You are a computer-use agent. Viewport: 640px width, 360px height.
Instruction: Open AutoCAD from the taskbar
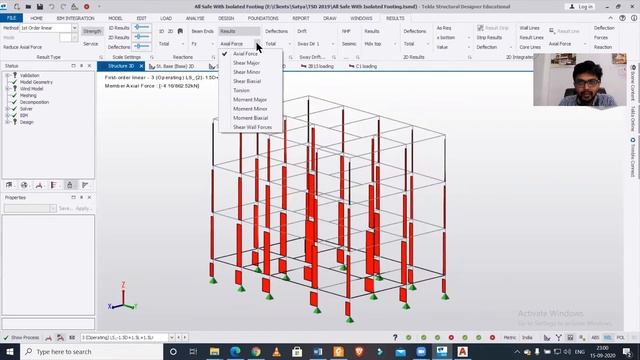point(462,351)
